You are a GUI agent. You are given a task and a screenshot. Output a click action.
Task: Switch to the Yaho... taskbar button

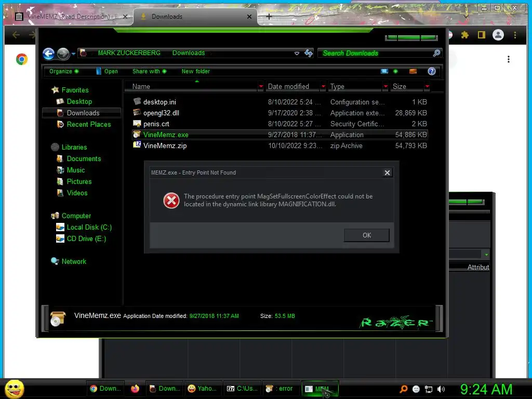coord(203,389)
